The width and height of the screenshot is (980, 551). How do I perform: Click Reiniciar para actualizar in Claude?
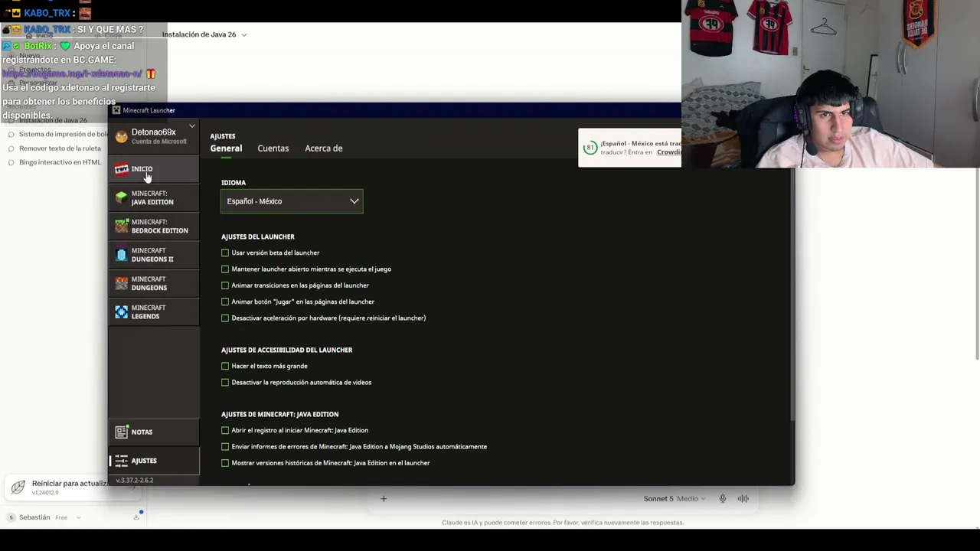tap(70, 484)
